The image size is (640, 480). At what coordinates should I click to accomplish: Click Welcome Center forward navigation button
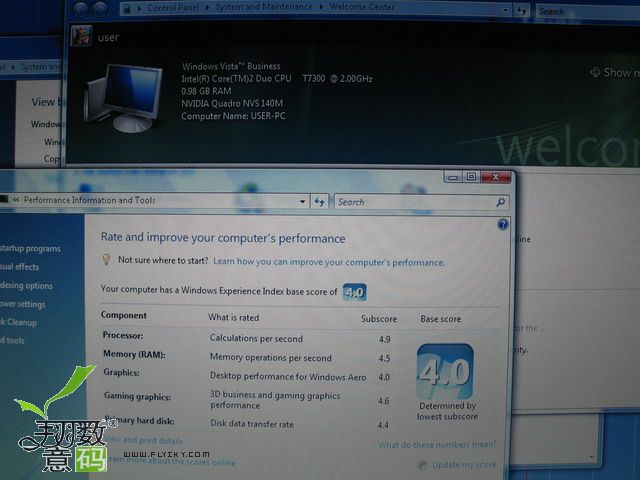[x=100, y=9]
